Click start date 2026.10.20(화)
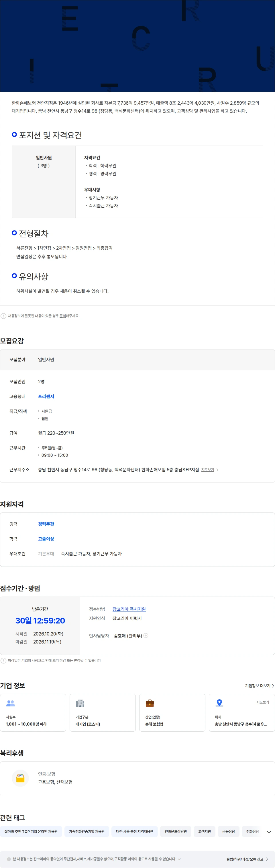The image size is (275, 868). (48, 634)
